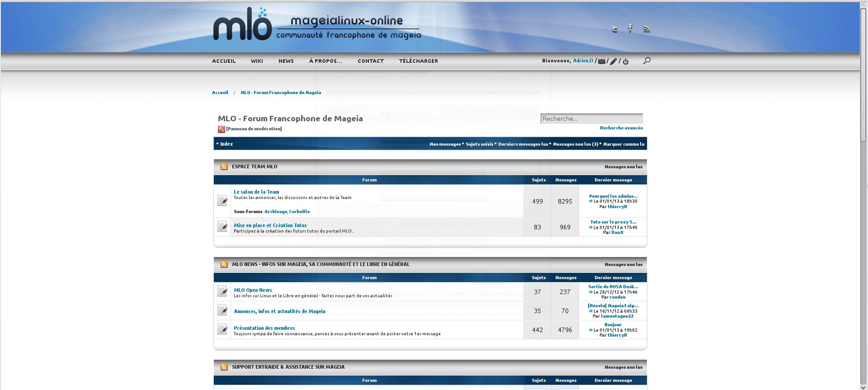Click the scrollbar up arrow
The height and width of the screenshot is (390, 868).
[x=863, y=5]
